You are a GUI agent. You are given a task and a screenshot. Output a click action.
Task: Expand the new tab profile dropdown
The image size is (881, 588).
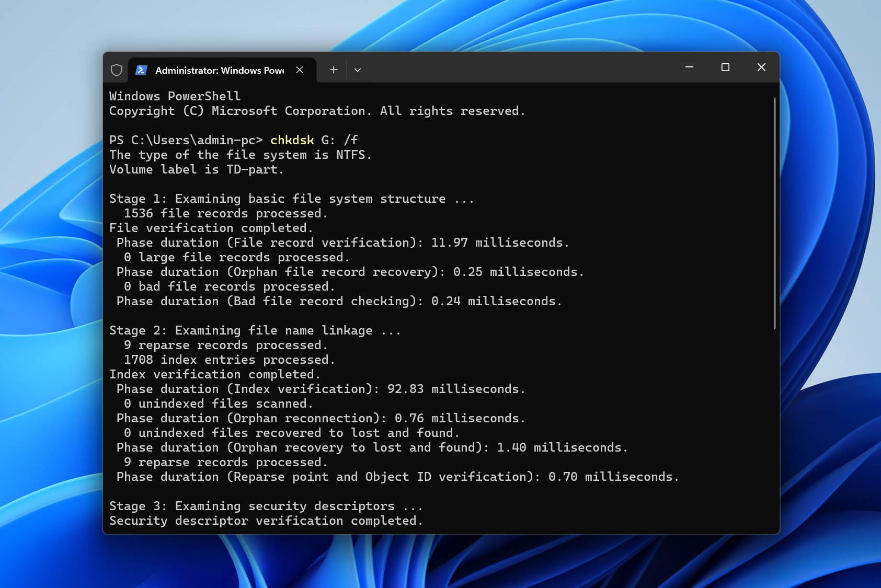358,70
